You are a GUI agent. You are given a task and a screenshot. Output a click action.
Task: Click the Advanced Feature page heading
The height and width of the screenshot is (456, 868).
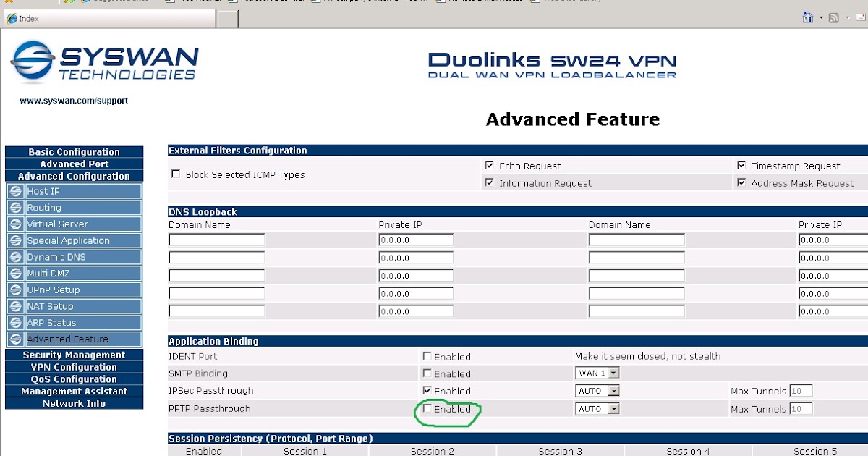[x=573, y=119]
